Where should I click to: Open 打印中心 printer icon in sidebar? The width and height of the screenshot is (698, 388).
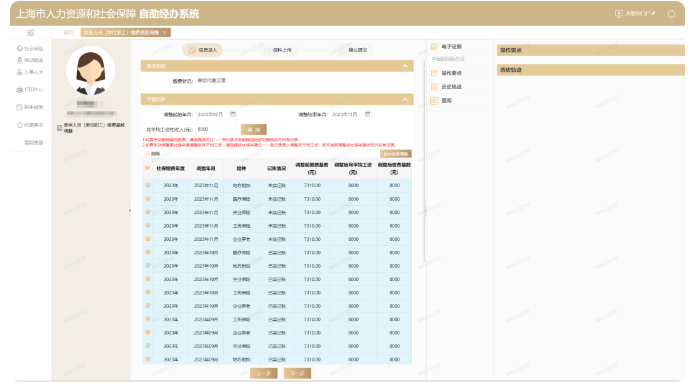coord(19,89)
